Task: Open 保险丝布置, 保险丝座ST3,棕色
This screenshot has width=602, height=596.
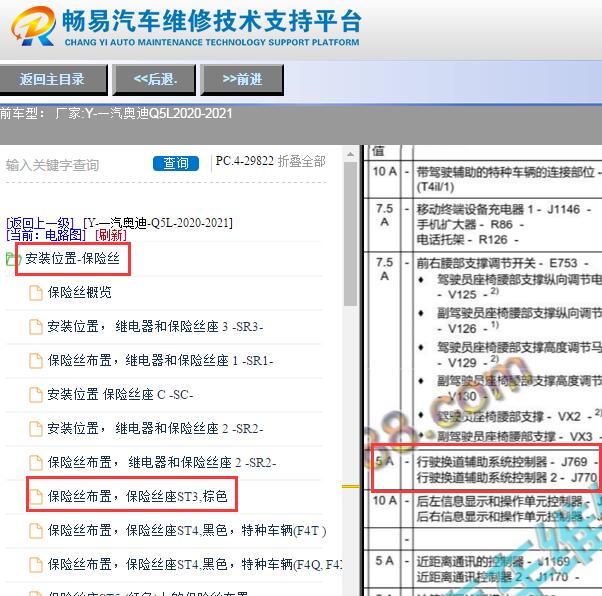Action: [x=137, y=496]
